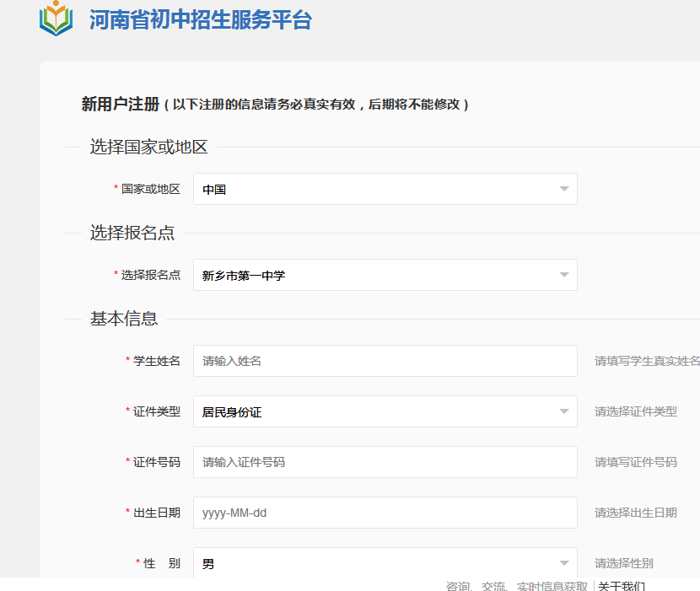Open the 关于我们 footer link
The width and height of the screenshot is (700, 591).
point(622,586)
